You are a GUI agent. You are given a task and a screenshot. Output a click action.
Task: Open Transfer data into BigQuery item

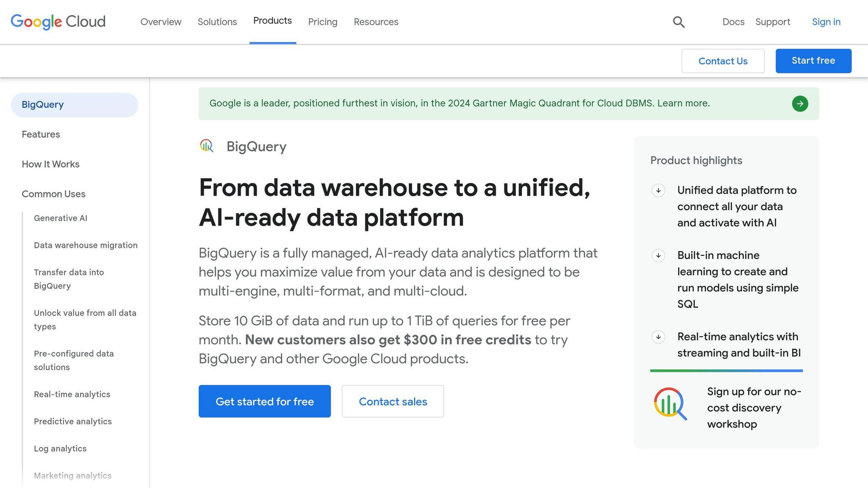(x=69, y=279)
